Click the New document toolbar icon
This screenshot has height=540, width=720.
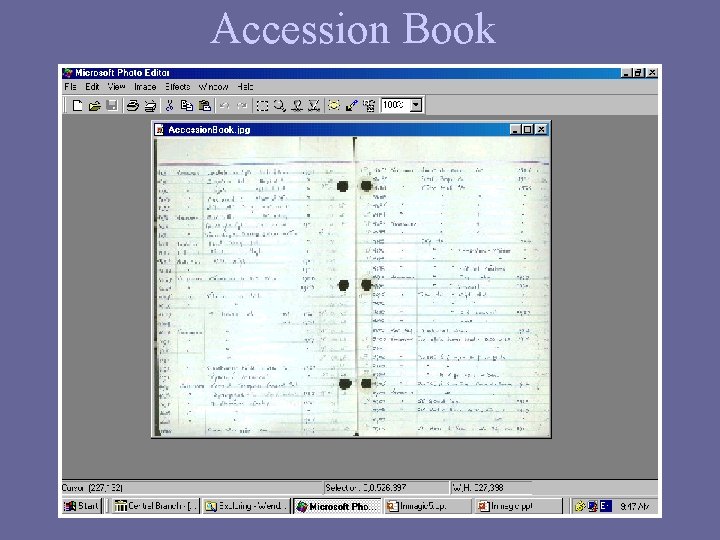[x=78, y=106]
